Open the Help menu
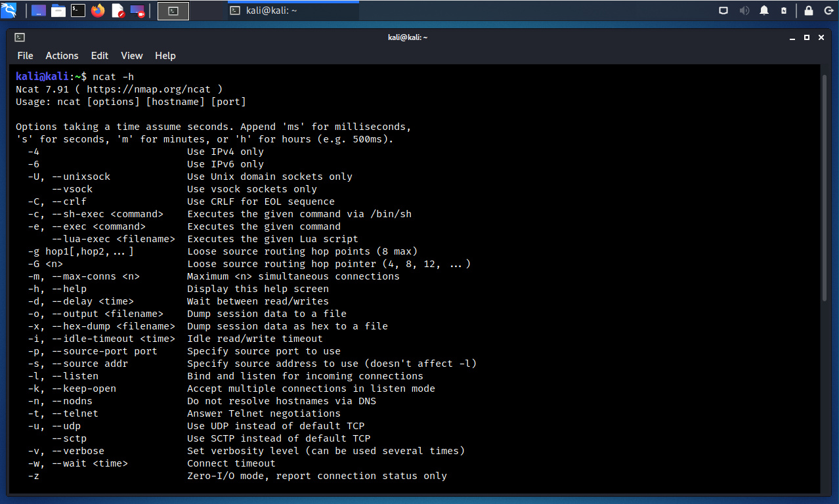 [165, 56]
